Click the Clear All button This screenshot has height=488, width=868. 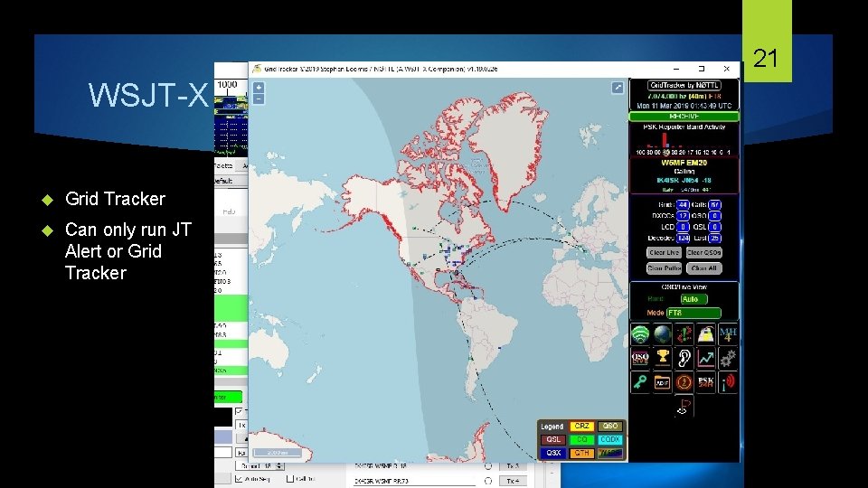(x=704, y=268)
